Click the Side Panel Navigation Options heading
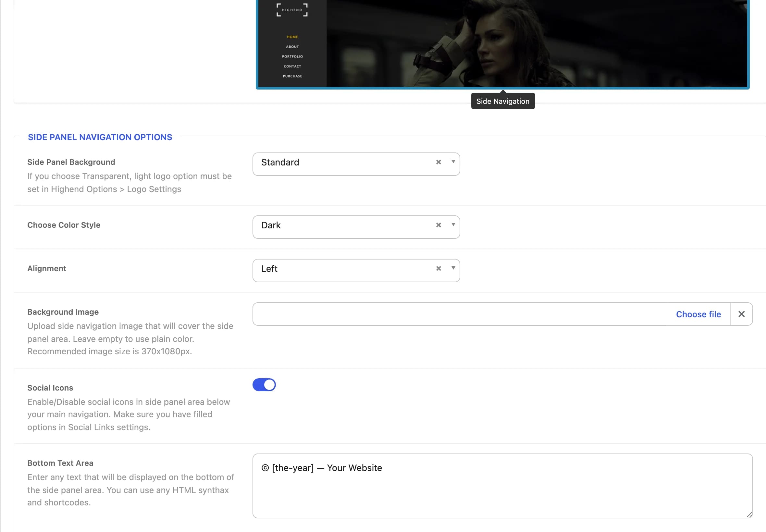Screen dimensions: 766x532 [x=100, y=137]
